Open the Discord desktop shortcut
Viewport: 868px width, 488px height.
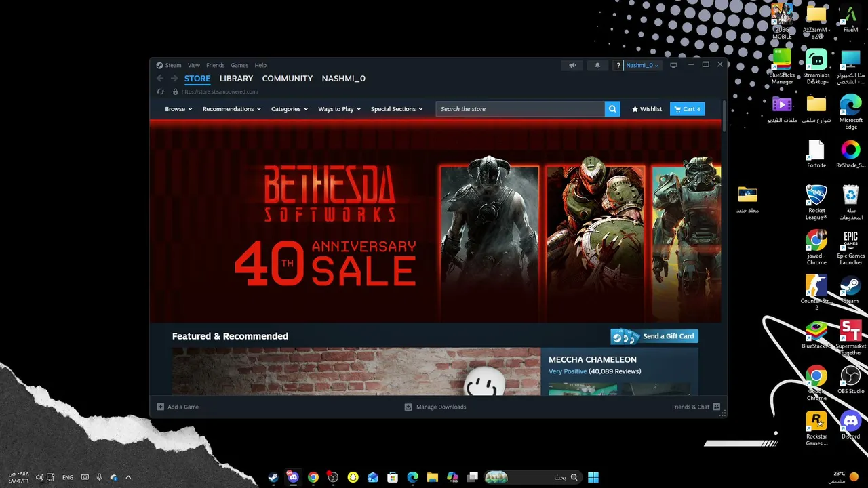[850, 426]
